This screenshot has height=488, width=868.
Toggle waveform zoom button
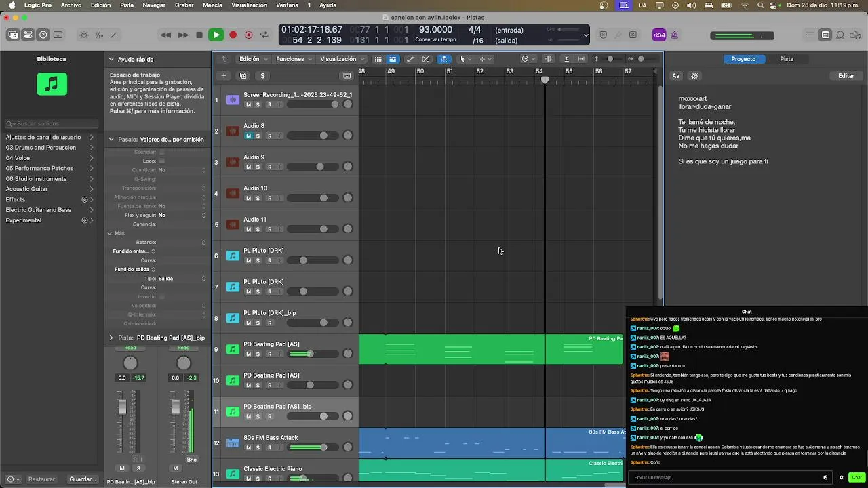pyautogui.click(x=549, y=59)
